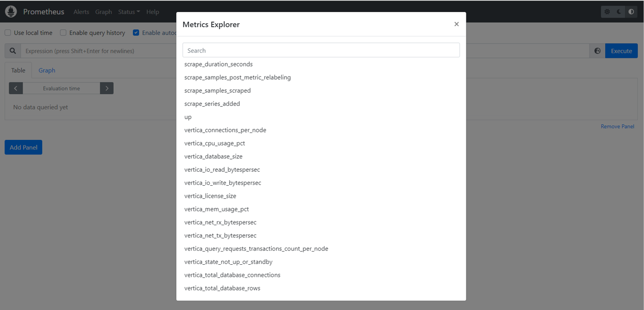The height and width of the screenshot is (310, 644).
Task: Go to next evaluation time arrow
Action: (x=107, y=88)
